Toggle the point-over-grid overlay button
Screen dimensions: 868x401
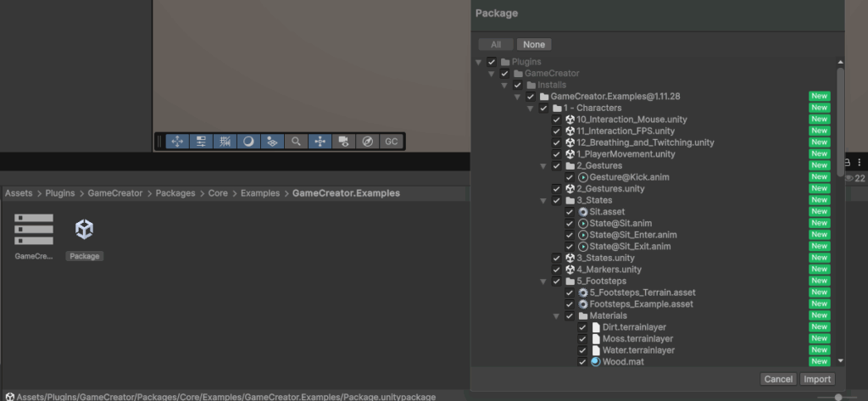point(272,142)
